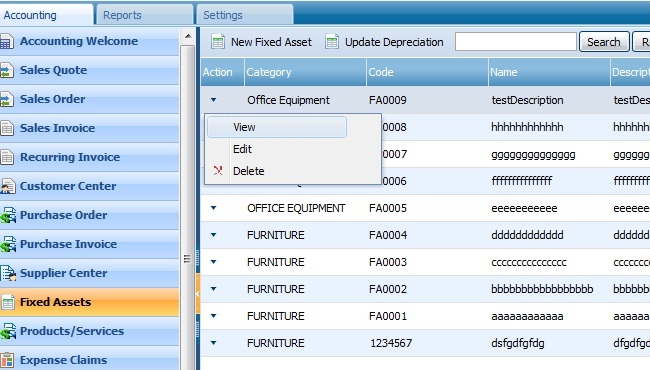Screen dimensions: 650x370
Task: Click the search text field
Action: click(x=516, y=41)
